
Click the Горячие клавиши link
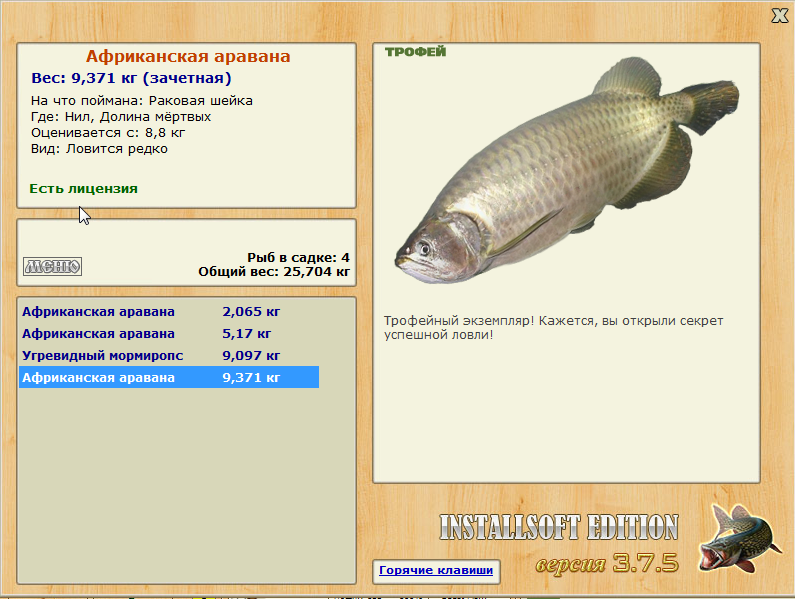[x=436, y=570]
